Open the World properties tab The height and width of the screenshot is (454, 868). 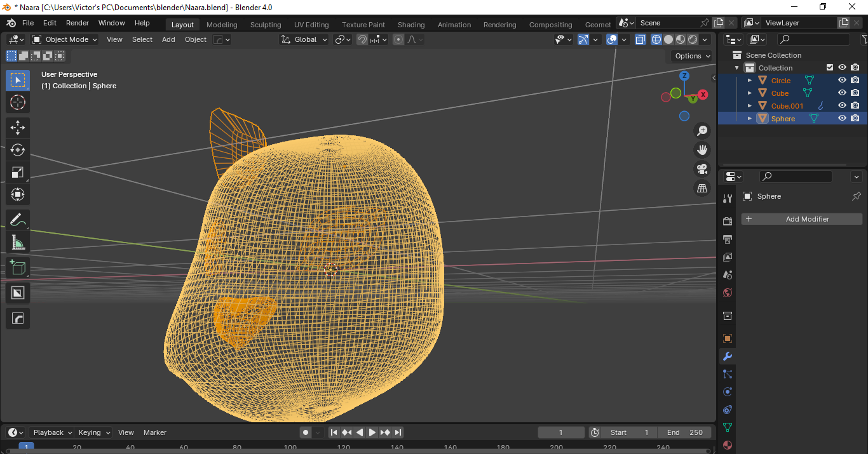pyautogui.click(x=728, y=293)
